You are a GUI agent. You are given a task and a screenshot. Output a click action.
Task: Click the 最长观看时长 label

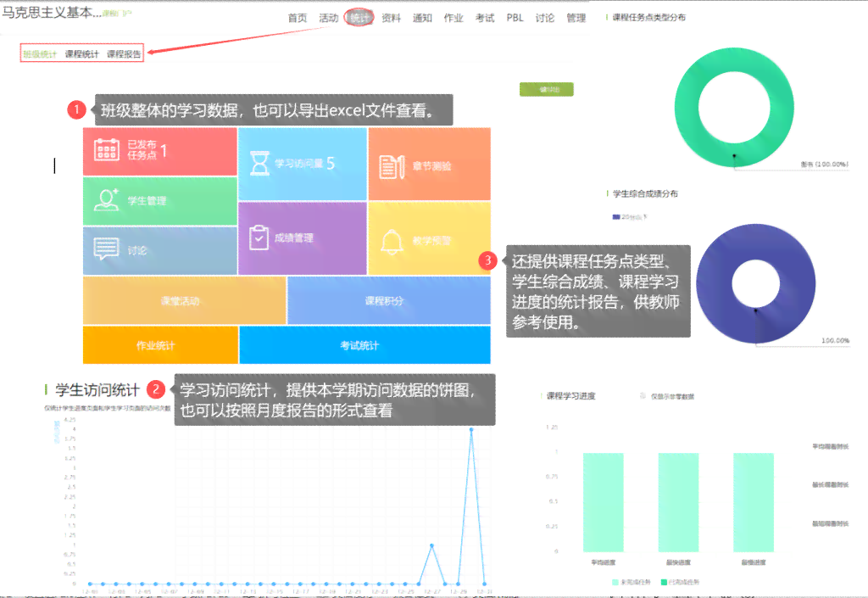point(830,484)
